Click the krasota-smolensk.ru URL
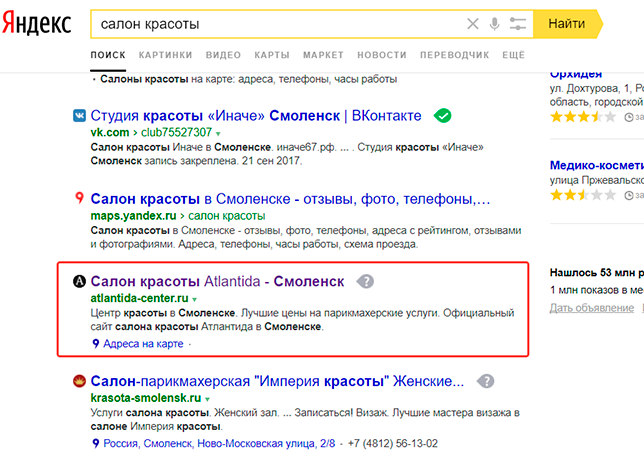The image size is (644, 460). point(146,398)
